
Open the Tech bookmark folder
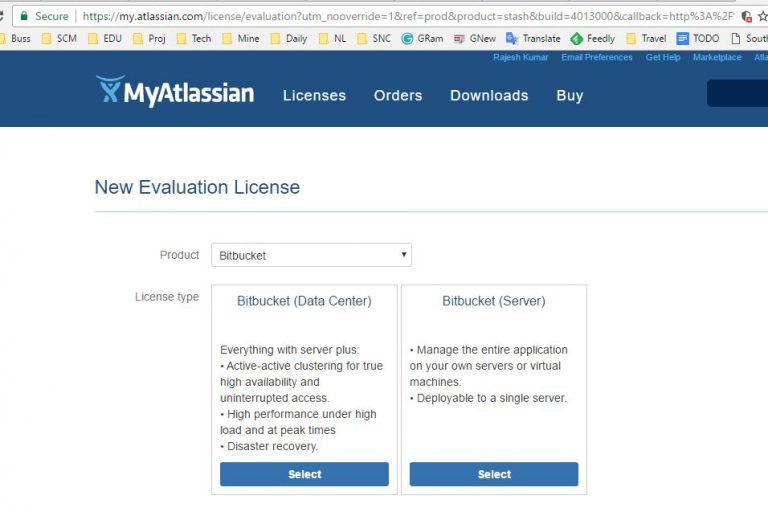tap(194, 38)
